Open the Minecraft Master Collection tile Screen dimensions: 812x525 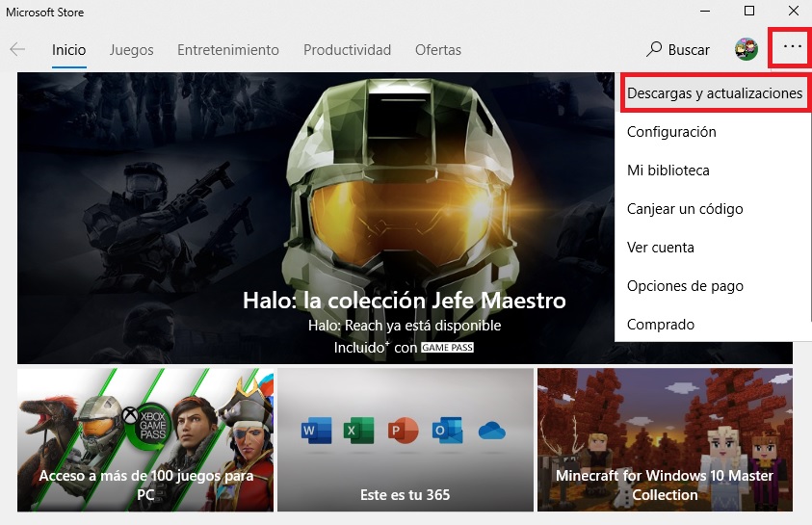coord(665,439)
